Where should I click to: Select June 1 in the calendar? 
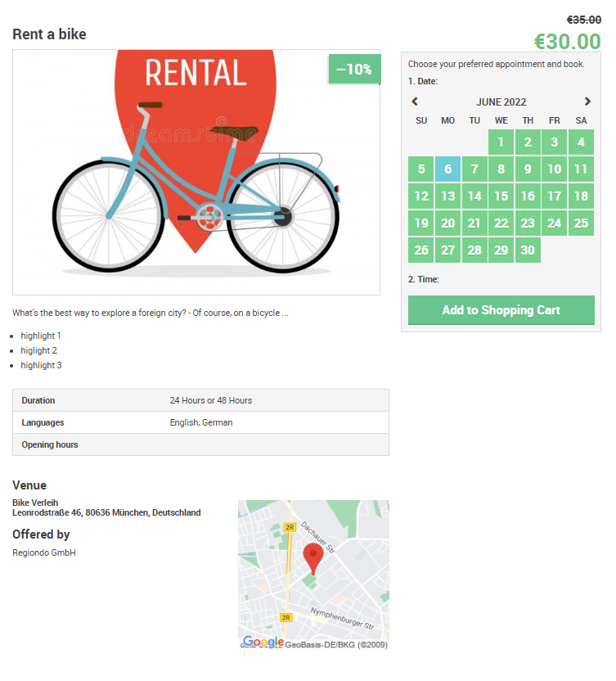coord(501,142)
